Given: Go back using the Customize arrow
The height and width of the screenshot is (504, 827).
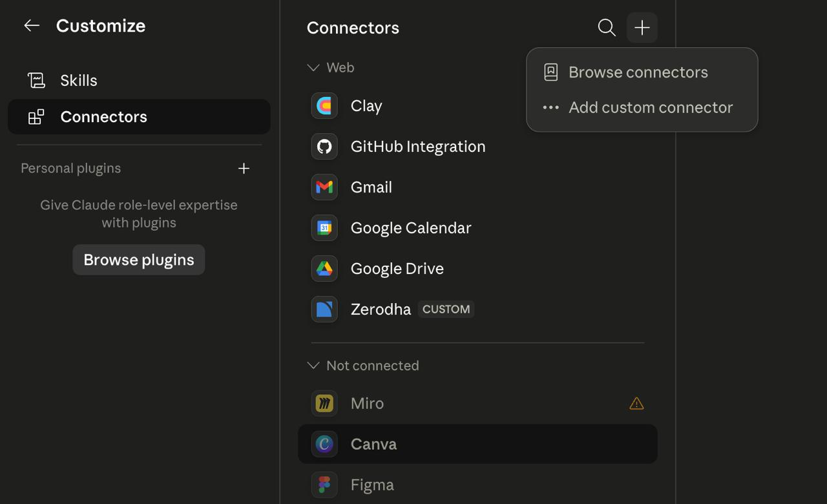Looking at the screenshot, I should [x=32, y=26].
